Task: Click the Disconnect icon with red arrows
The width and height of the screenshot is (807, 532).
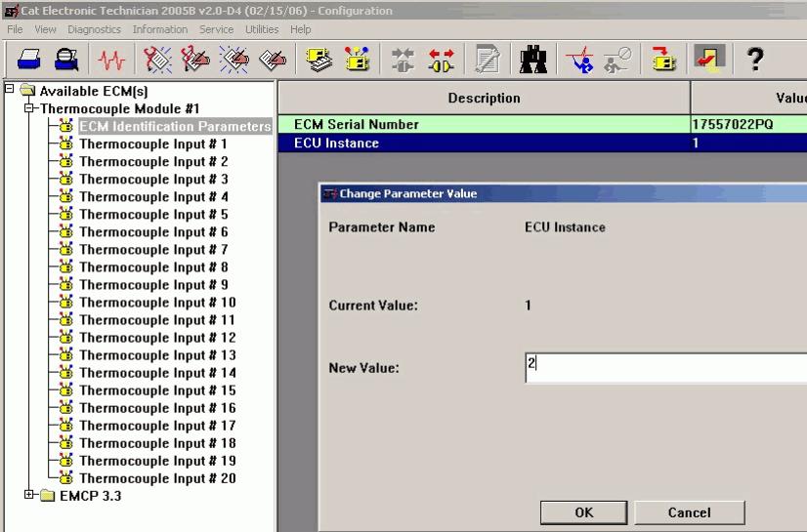Action: click(442, 60)
